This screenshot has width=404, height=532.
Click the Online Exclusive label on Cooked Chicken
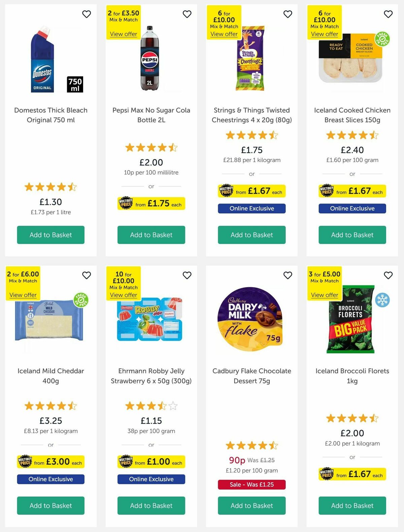click(352, 208)
